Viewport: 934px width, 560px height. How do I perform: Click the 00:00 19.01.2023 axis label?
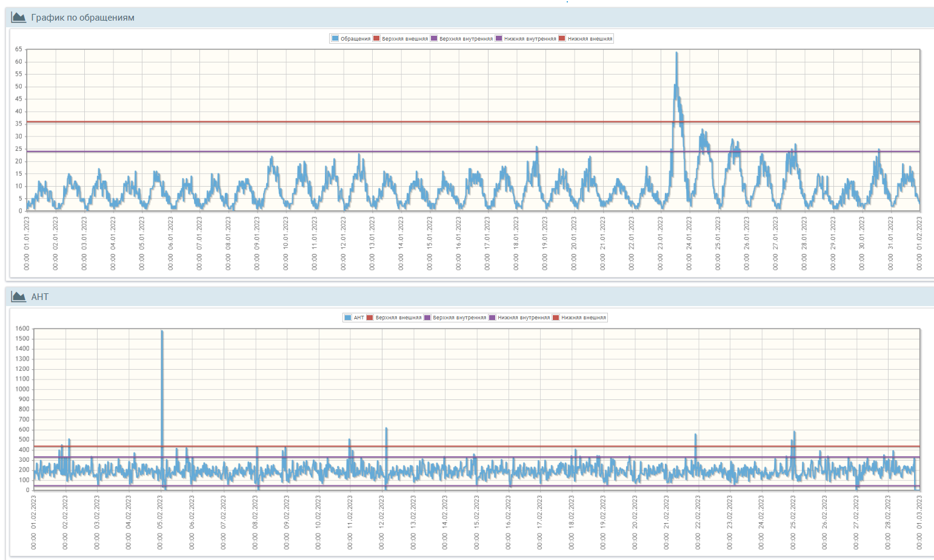545,243
